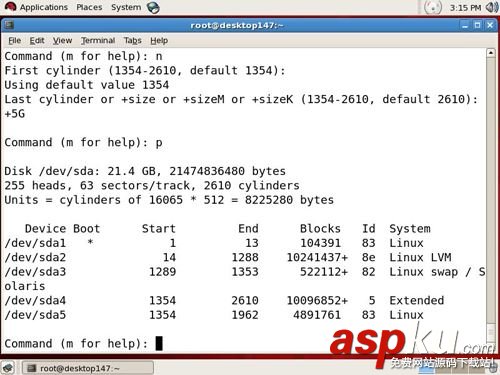This screenshot has width=500, height=375.
Task: Close the terminal window
Action: (x=490, y=25)
